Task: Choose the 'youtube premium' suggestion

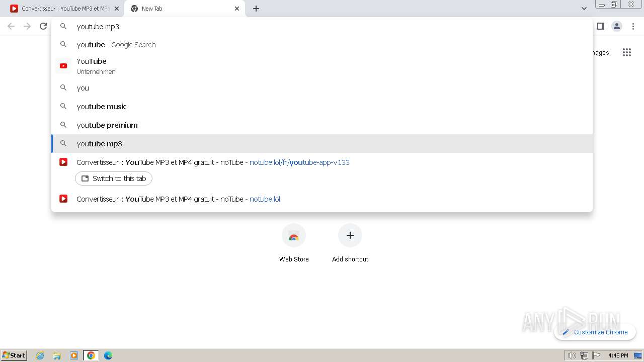Action: click(x=322, y=125)
